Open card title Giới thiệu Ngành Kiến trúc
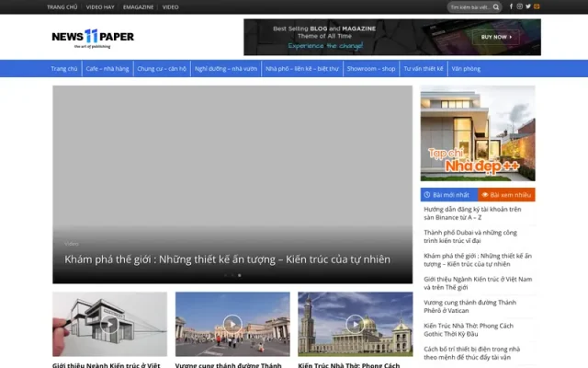Viewport: 588px width, 368px height. [107, 365]
